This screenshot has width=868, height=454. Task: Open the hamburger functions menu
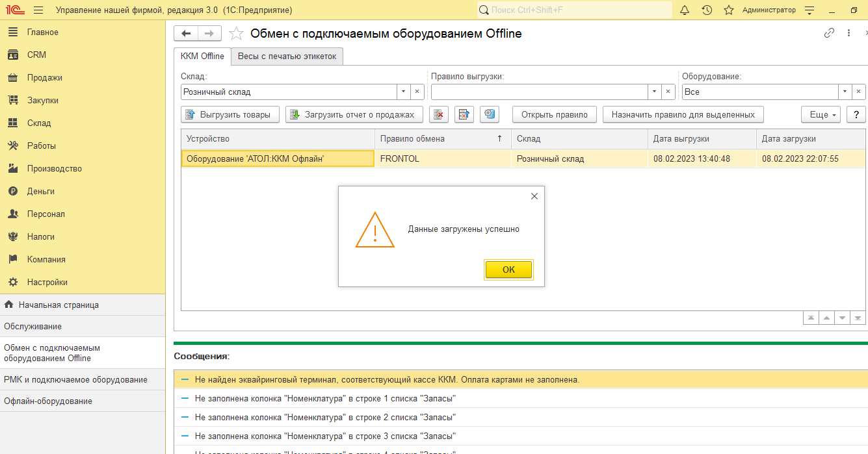click(x=38, y=10)
